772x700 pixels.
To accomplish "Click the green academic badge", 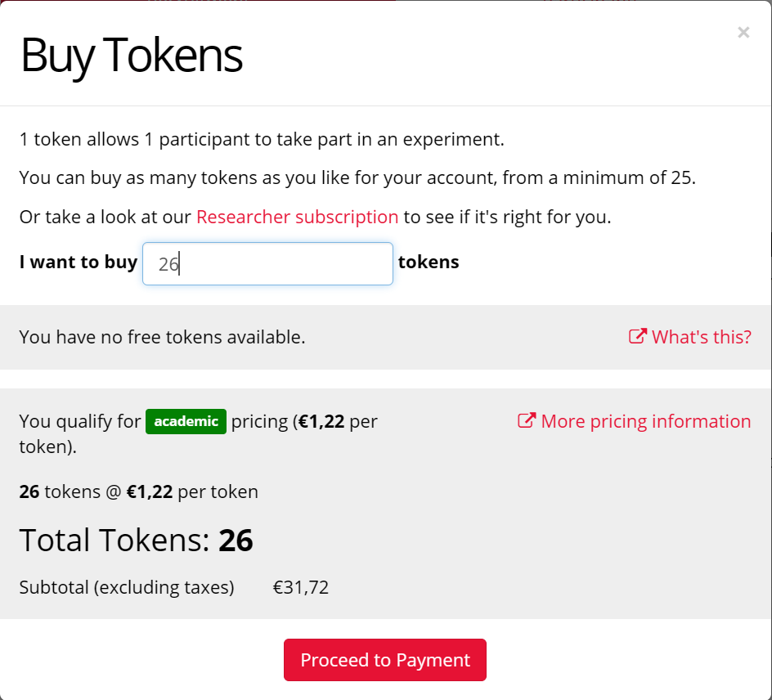I will 186,421.
